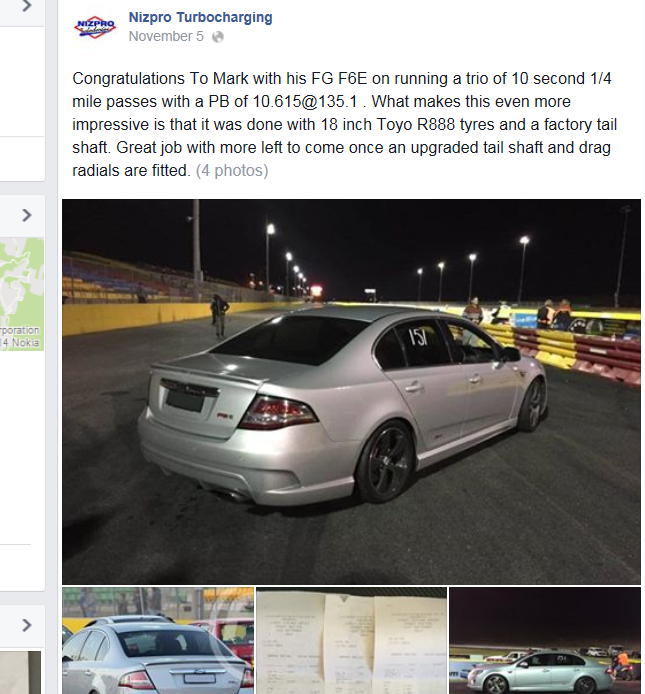Click the (4 photos) link
645x694 pixels.
[232, 170]
